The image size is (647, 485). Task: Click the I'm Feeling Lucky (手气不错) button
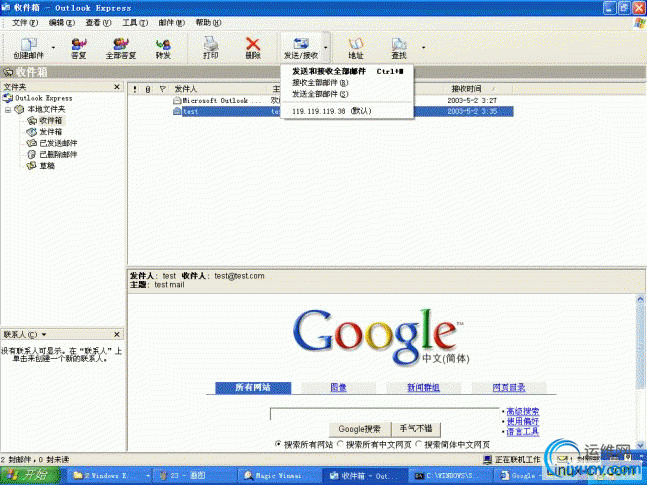416,429
